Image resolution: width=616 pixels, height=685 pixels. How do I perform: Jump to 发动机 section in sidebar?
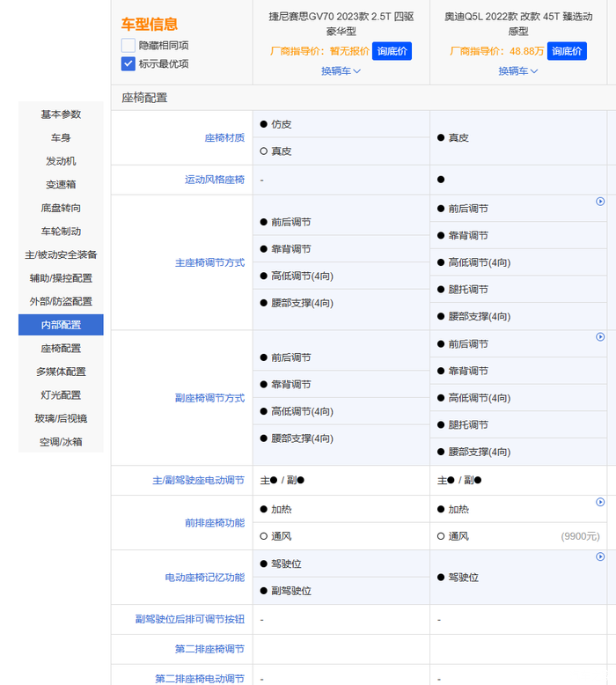point(61,161)
